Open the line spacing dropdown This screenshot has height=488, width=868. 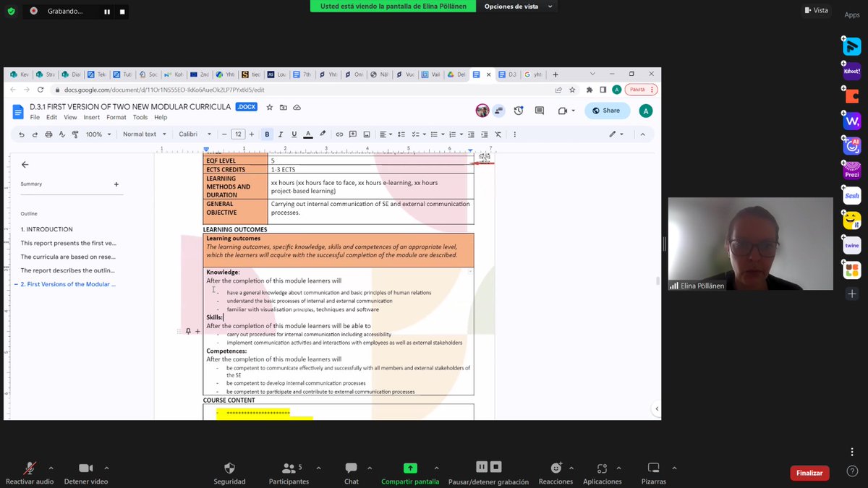click(x=403, y=134)
